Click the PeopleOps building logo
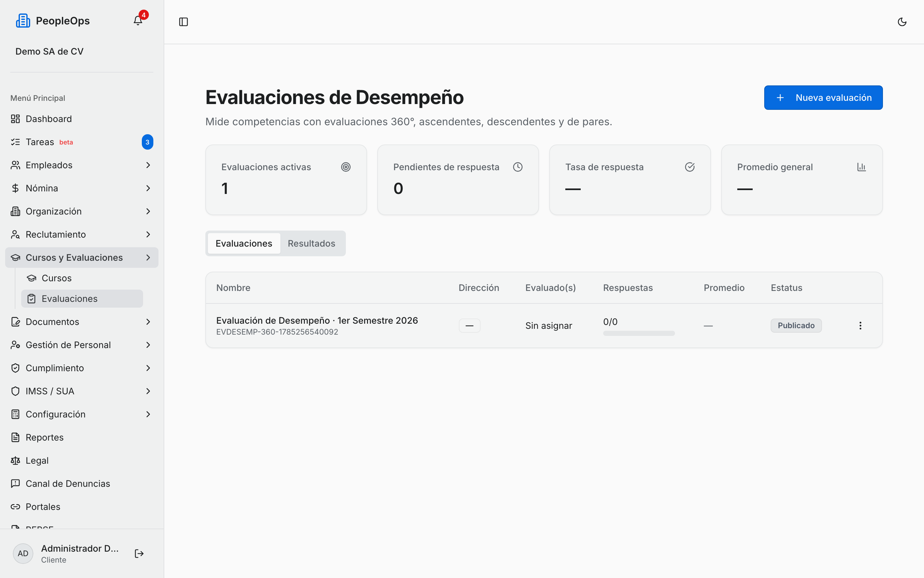The height and width of the screenshot is (578, 924). 23,21
